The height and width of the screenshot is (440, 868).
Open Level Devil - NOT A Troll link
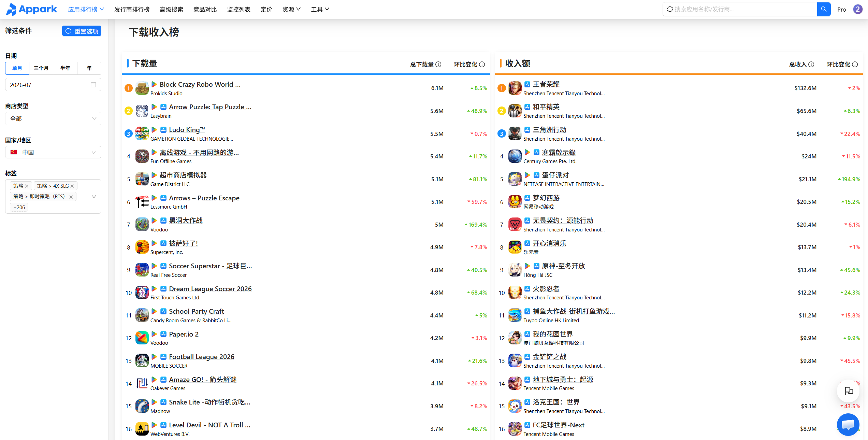point(209,425)
